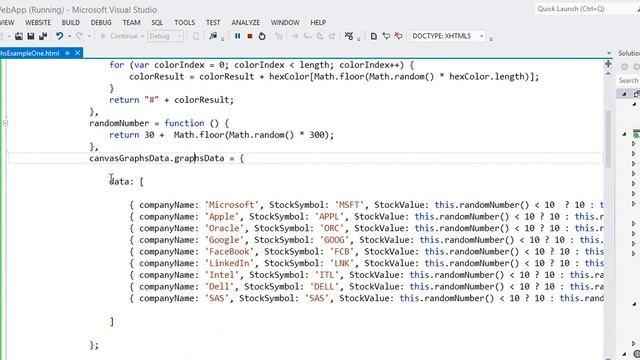
Task: Click the 'FaceBook' company name string
Action: [229, 252]
